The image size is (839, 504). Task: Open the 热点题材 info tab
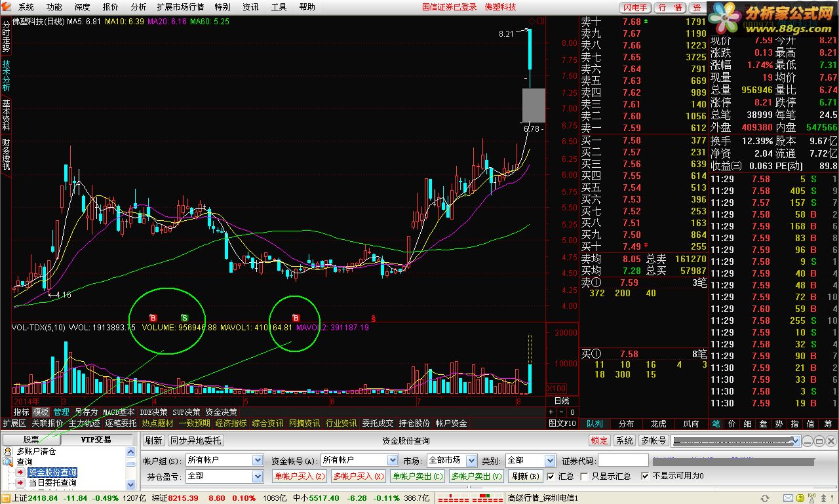coord(157,423)
